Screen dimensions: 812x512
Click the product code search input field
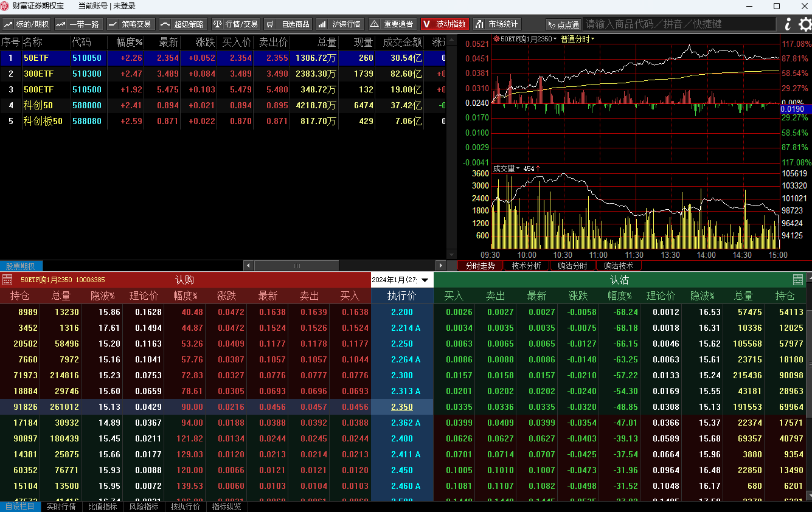[679, 24]
